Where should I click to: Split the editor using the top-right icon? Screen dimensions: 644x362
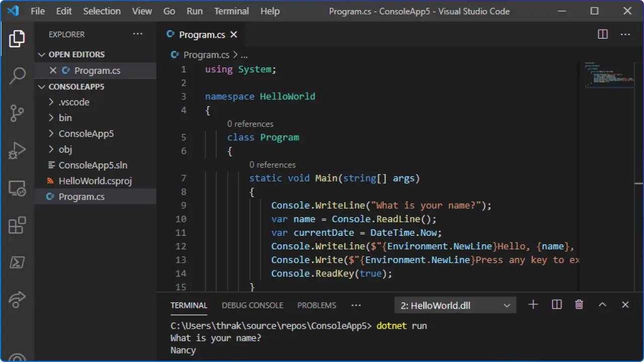602,34
